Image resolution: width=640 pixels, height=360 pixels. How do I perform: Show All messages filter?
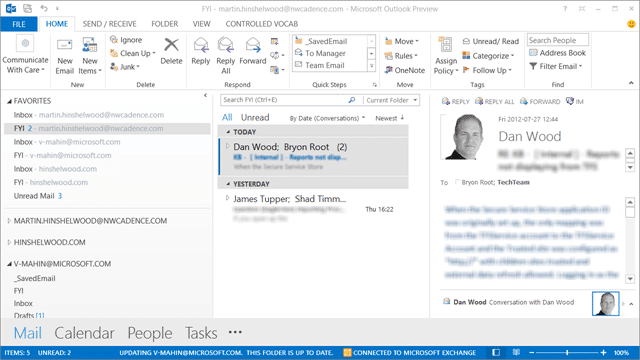[227, 118]
